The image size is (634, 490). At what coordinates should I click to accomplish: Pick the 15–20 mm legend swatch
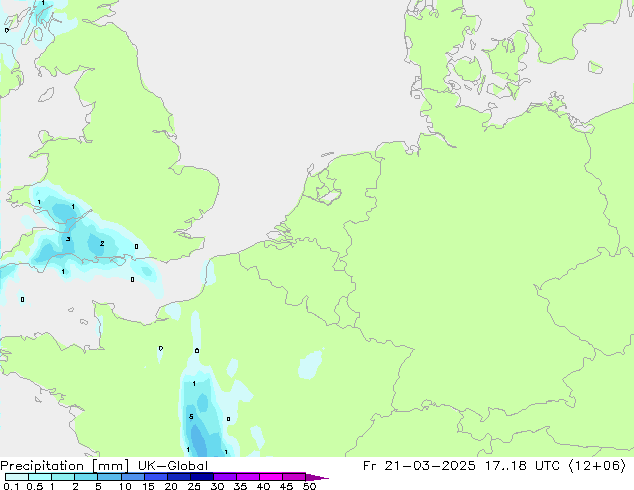155,477
